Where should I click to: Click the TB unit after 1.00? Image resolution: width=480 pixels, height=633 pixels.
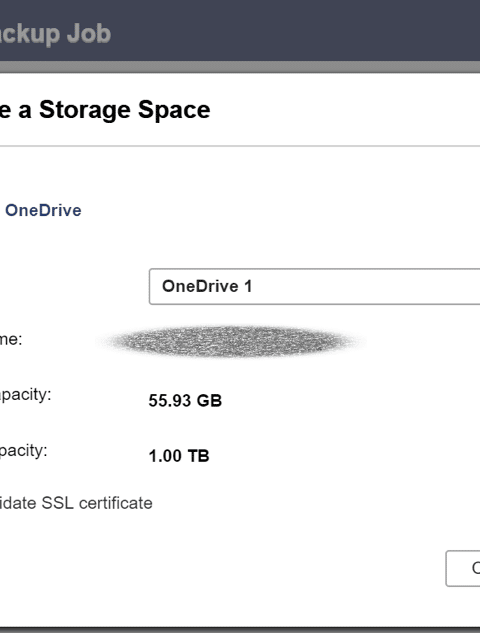tap(198, 456)
